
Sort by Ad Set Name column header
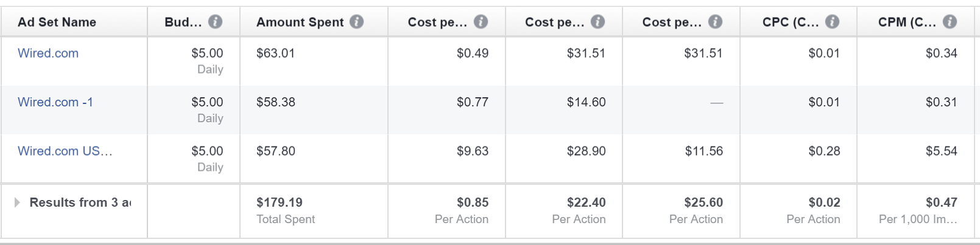click(x=57, y=22)
